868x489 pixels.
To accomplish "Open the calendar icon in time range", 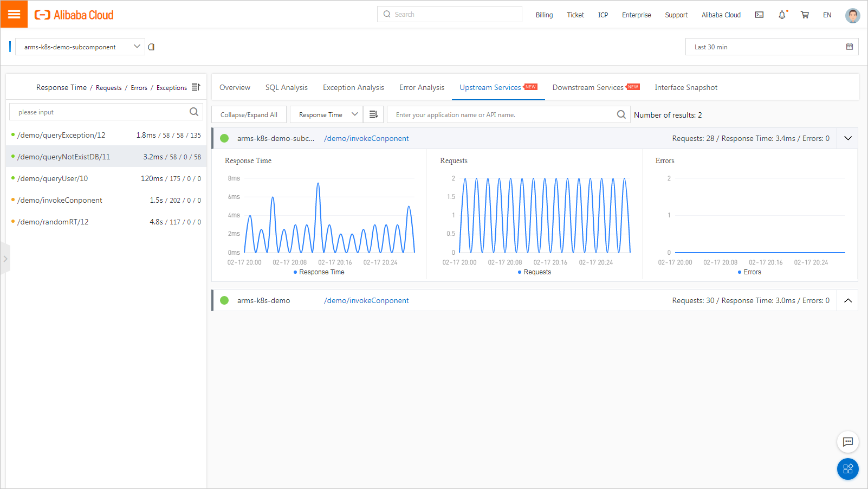I will point(850,47).
